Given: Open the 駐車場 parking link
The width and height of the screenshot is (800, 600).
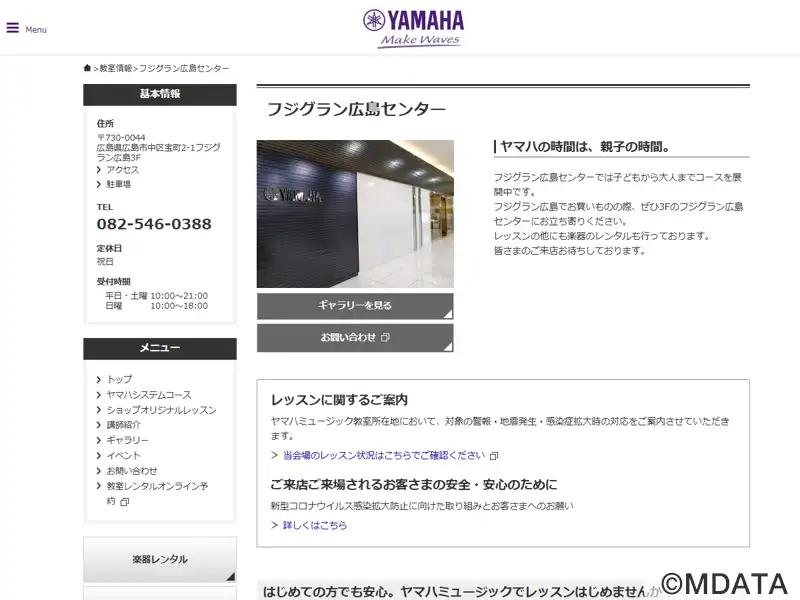Looking at the screenshot, I should click(118, 184).
